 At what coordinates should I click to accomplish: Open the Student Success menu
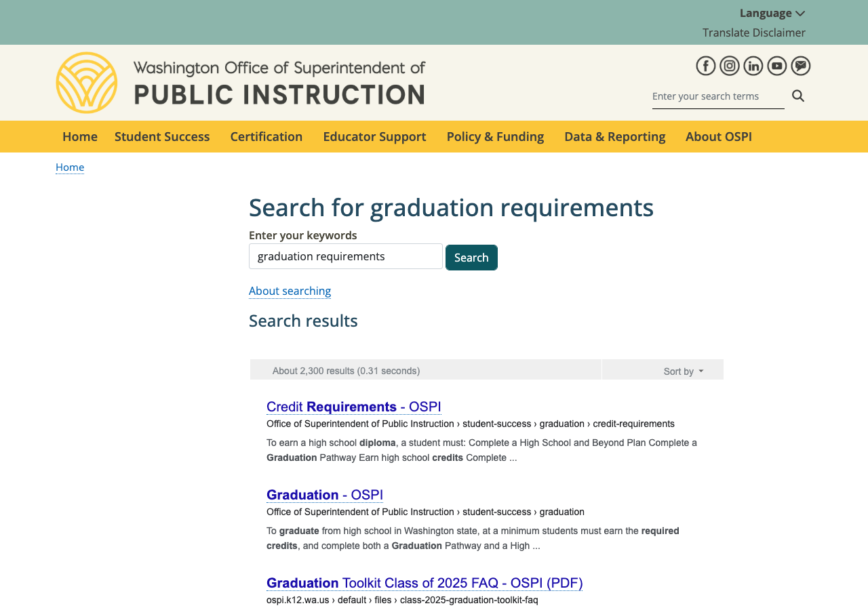[x=162, y=136]
